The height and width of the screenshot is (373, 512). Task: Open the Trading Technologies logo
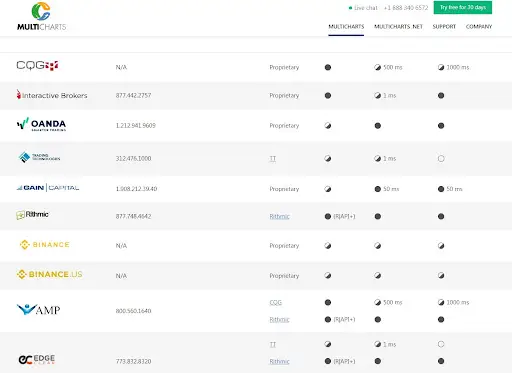[x=39, y=157]
